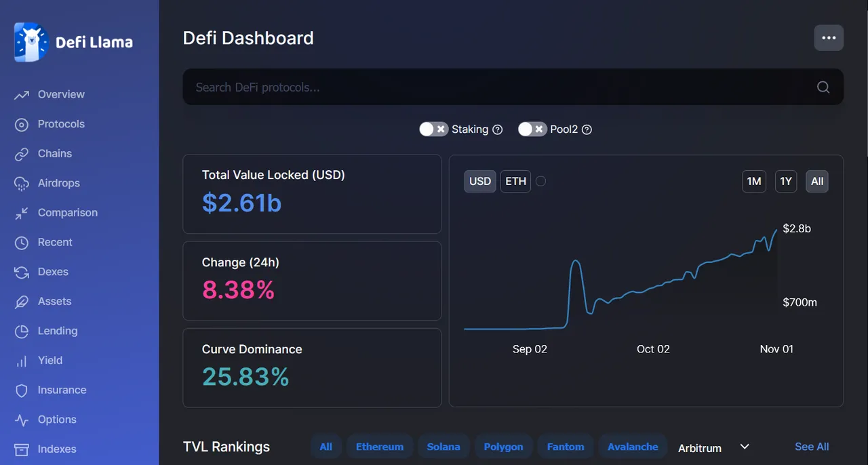
Task: Click the Lending pie chart icon
Action: tap(22, 331)
